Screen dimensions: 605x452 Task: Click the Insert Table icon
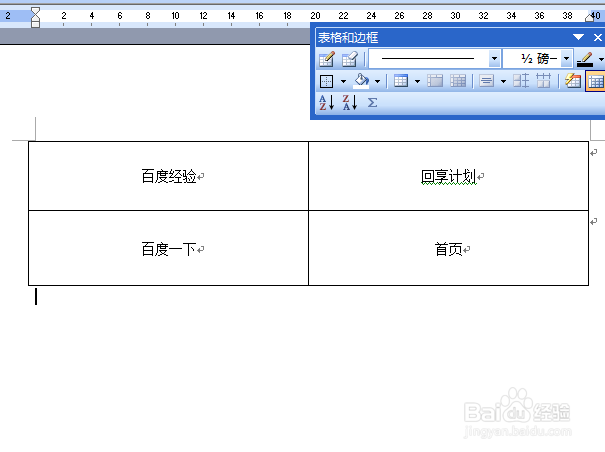click(401, 81)
